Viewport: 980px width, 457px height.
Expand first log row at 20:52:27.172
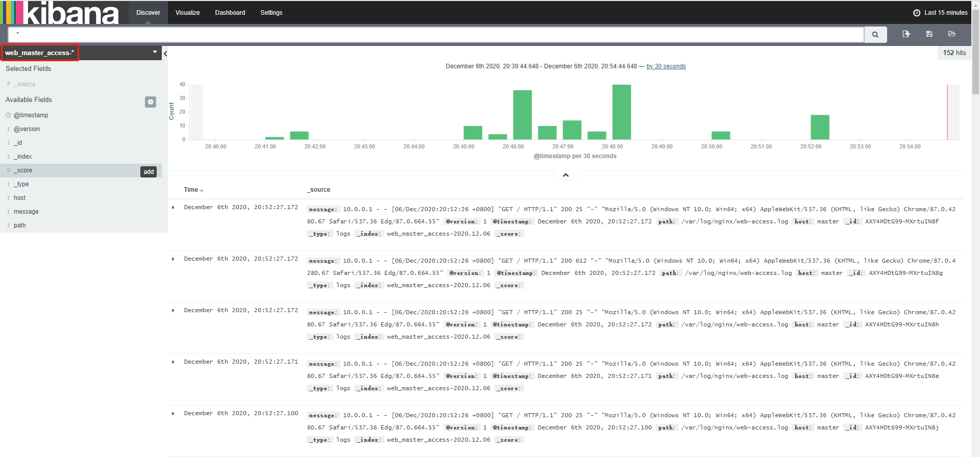[174, 208]
